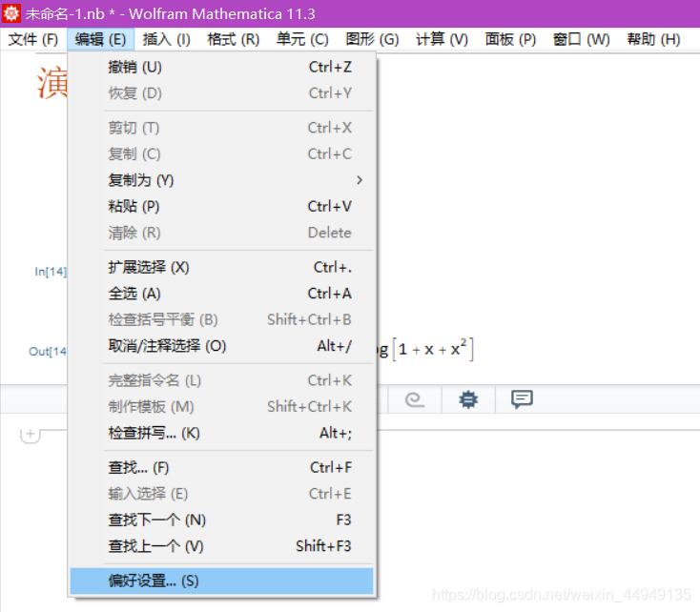The height and width of the screenshot is (612, 700).
Task: Choose 输入选择 (E) entry
Action: pyautogui.click(x=222, y=494)
